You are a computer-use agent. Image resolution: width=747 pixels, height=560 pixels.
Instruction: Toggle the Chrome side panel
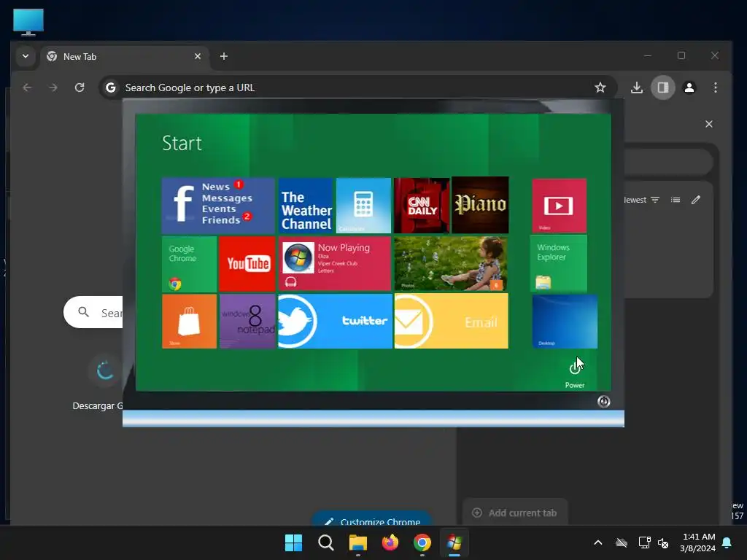coord(662,87)
